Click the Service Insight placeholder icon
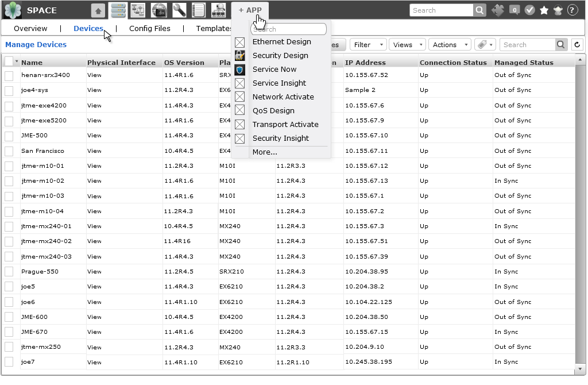Viewport: 588px width, 385px height. [x=239, y=83]
